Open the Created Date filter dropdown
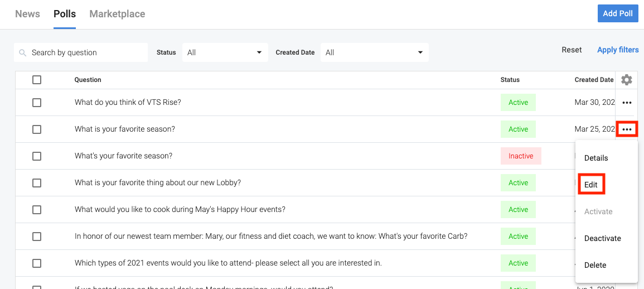 (x=374, y=52)
